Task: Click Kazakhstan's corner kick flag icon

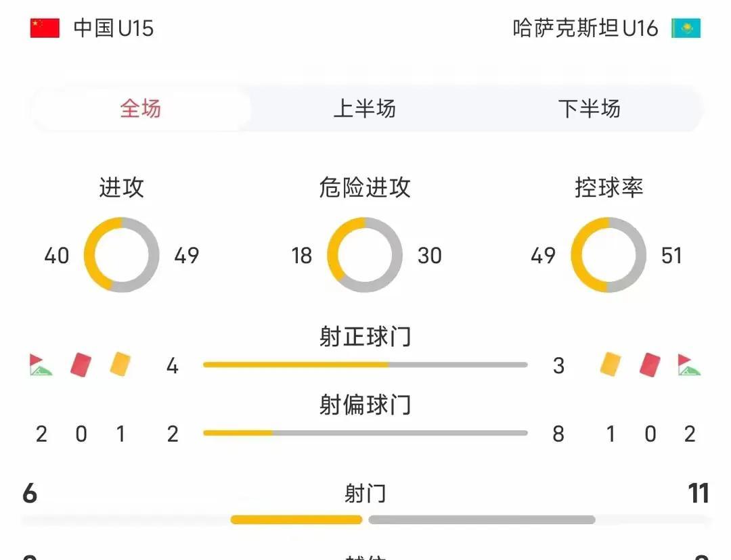Action: [689, 365]
